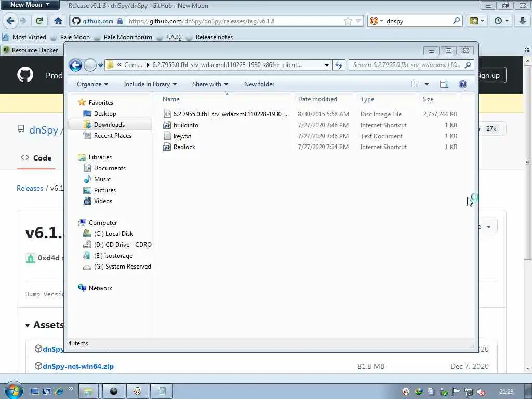Viewport: 532px width, 399px height.
Task: Open the Most Visited bookmarks menu
Action: coord(24,37)
